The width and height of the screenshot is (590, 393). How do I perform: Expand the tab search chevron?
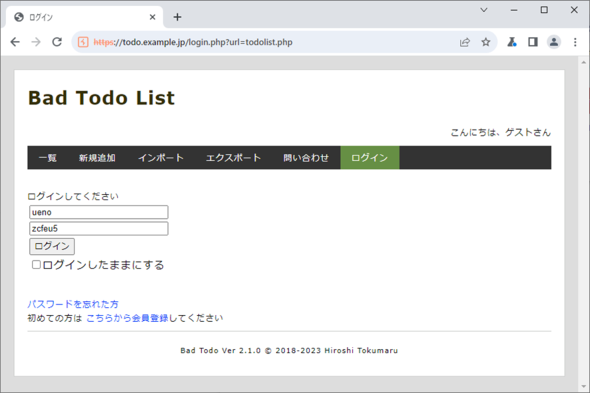pos(484,10)
